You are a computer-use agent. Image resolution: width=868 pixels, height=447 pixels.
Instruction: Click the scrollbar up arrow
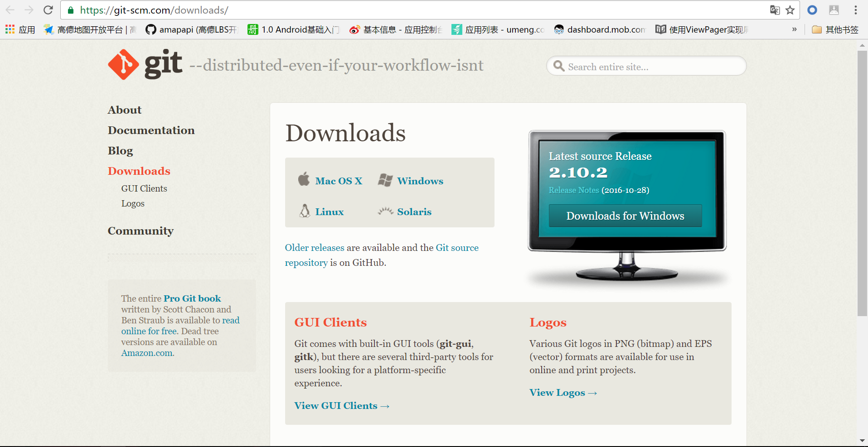point(862,45)
